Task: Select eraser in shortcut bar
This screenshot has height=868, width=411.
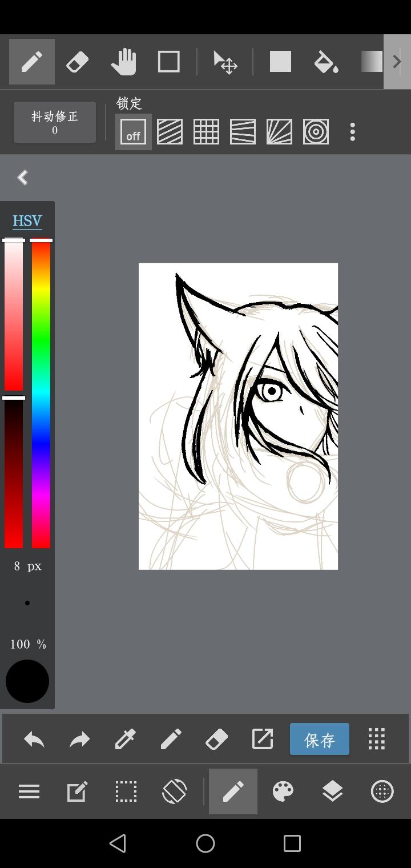Action: [x=217, y=740]
